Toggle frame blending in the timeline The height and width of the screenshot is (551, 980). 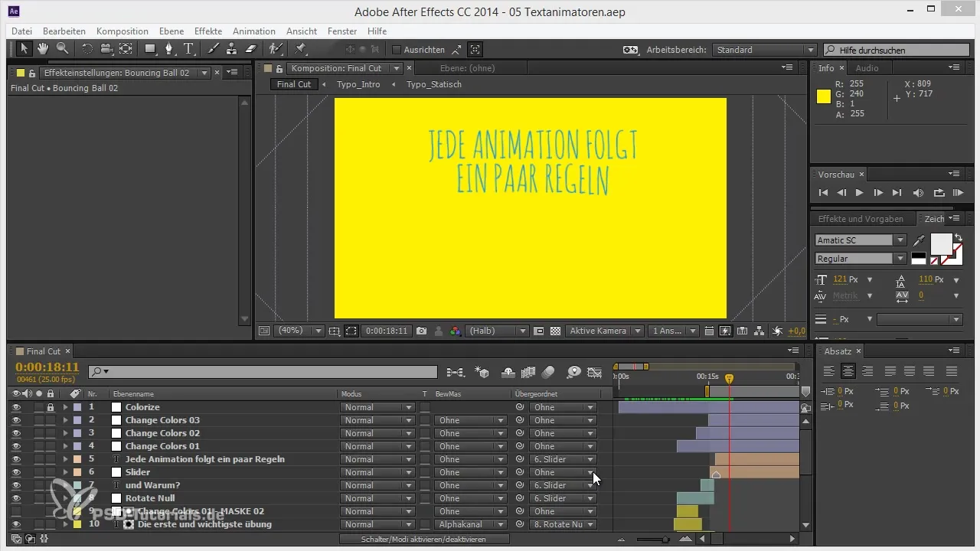[528, 372]
